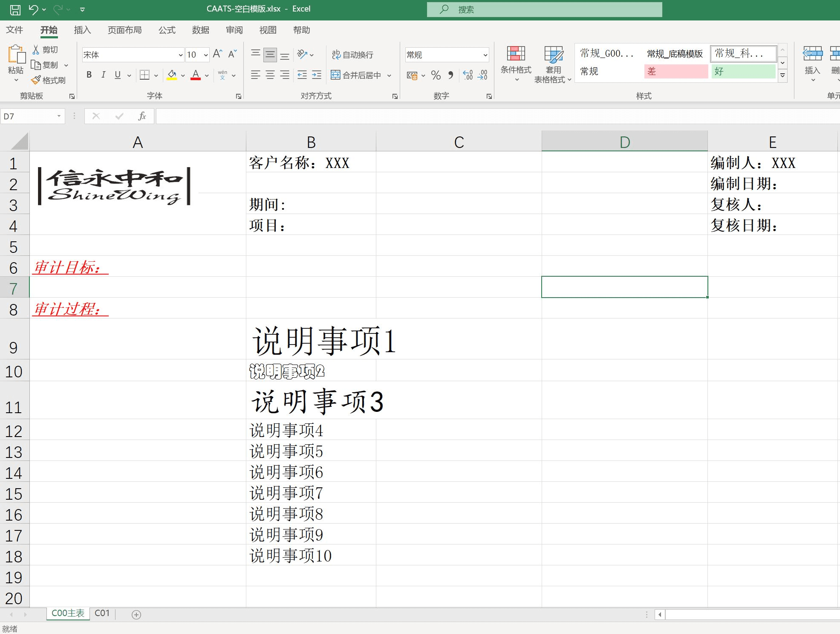Click the decrease decimal icon

pyautogui.click(x=482, y=75)
